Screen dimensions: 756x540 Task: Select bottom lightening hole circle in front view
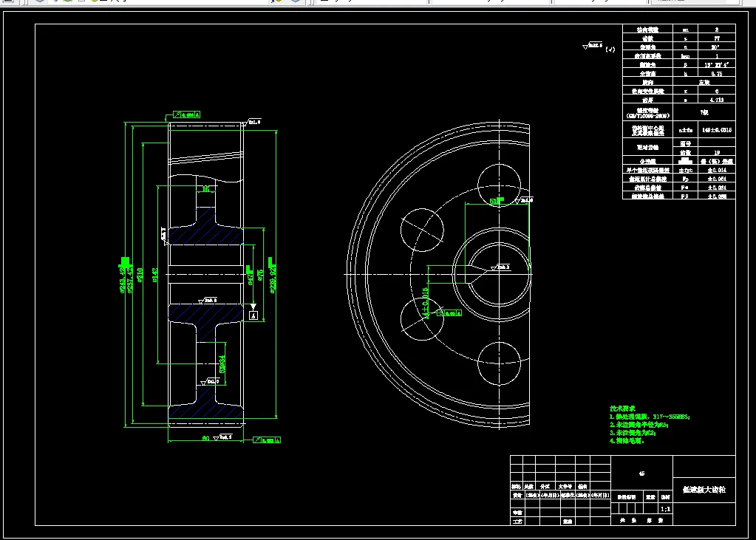tap(499, 363)
